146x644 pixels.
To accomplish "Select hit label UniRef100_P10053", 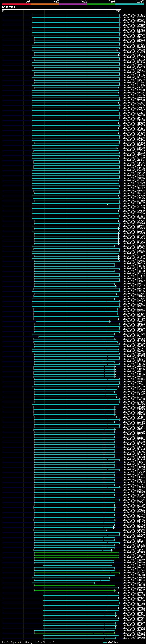I will (x=134, y=339).
